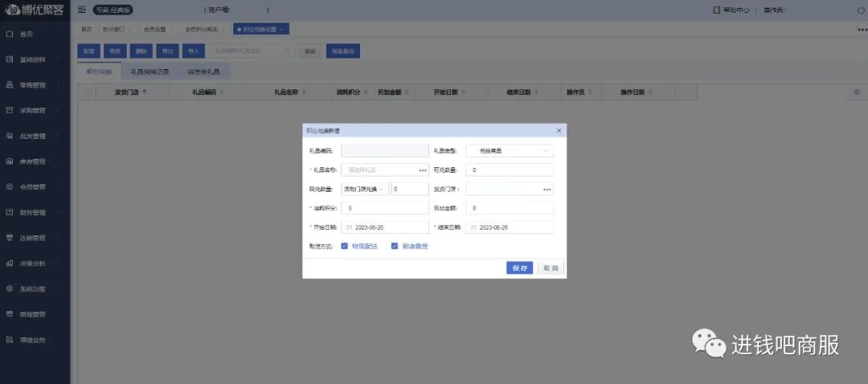The height and width of the screenshot is (384, 868).
Task: Click the 系统功能 gear icon in sidebar
Action: (10, 289)
